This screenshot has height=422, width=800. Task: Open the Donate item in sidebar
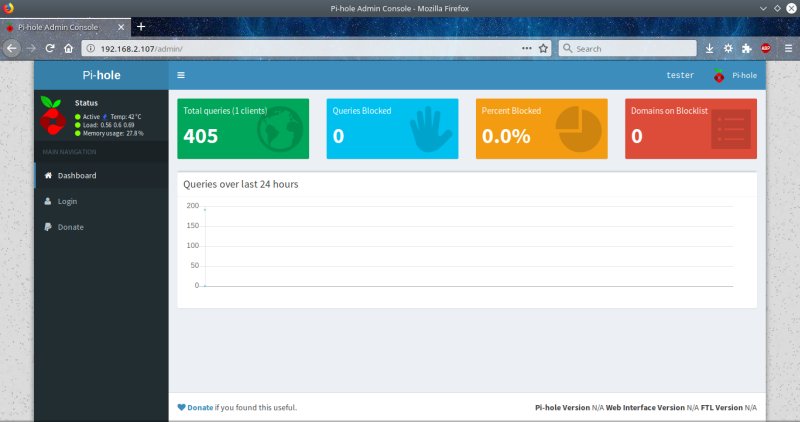pyautogui.click(x=70, y=227)
